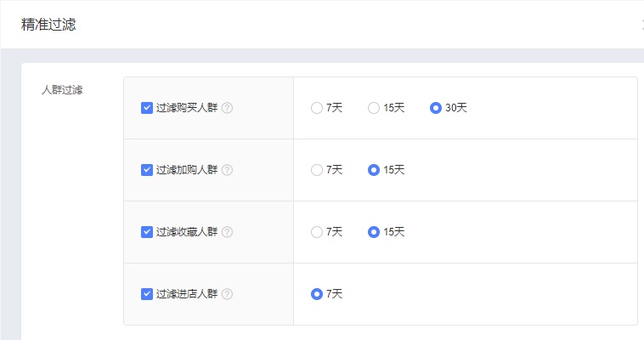The image size is (644, 340).
Task: Untick the 过滤进店人群 checkbox
Action: (x=147, y=294)
